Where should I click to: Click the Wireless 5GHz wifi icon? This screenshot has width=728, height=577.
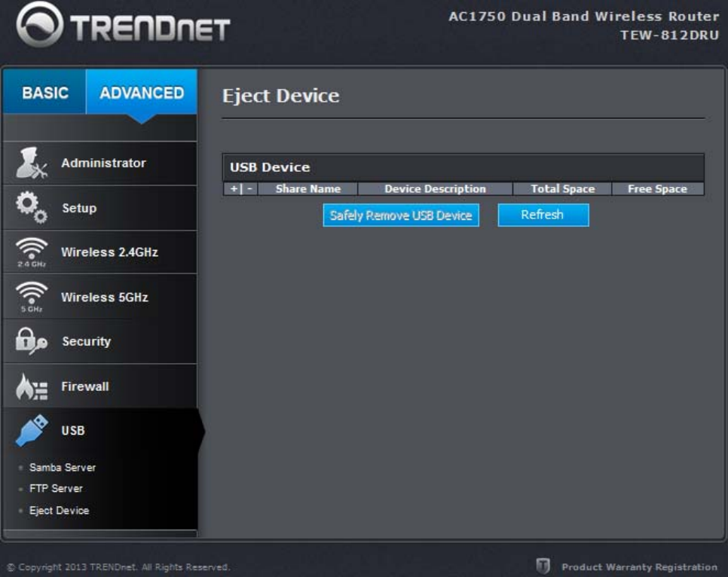[x=31, y=297]
